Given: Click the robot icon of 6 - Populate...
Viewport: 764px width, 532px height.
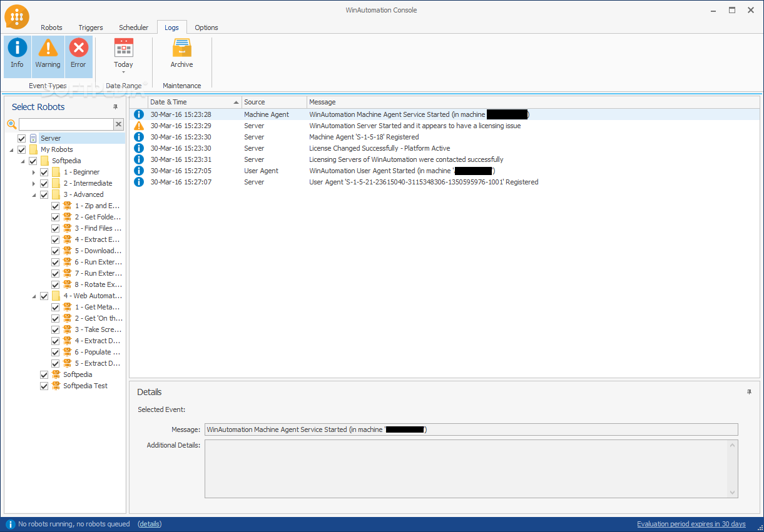Looking at the screenshot, I should (x=67, y=352).
